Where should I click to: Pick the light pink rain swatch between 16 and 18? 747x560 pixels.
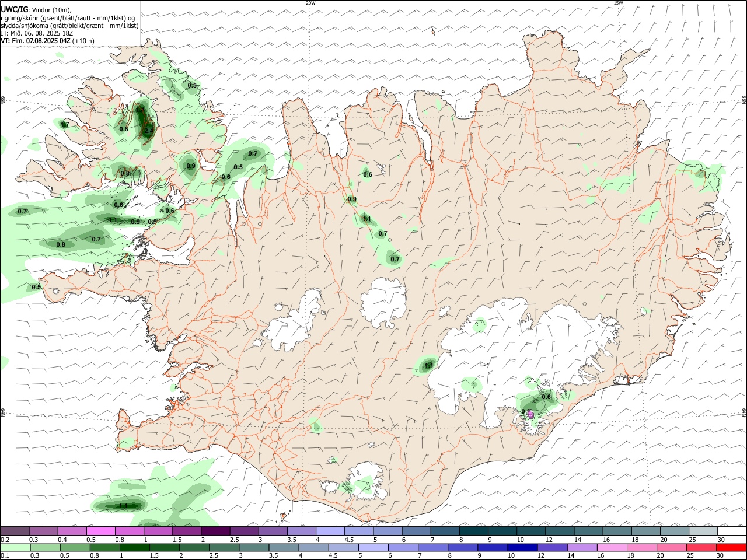click(x=612, y=547)
